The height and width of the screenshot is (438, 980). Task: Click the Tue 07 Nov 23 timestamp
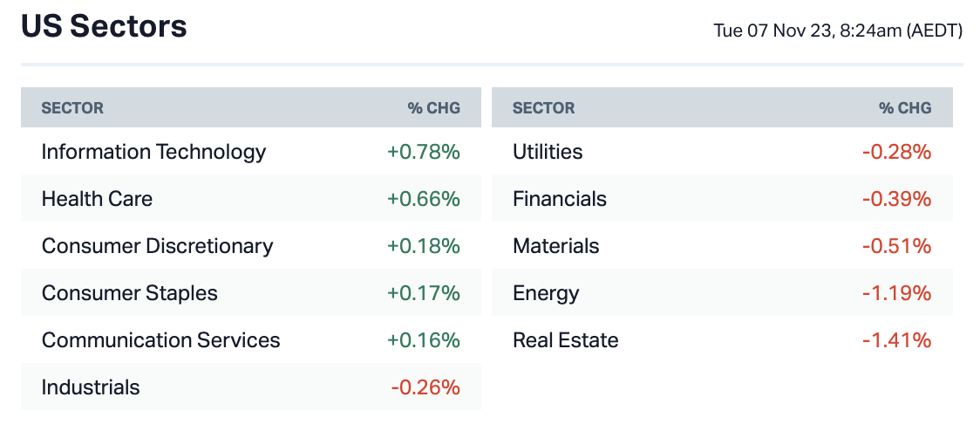(x=838, y=31)
